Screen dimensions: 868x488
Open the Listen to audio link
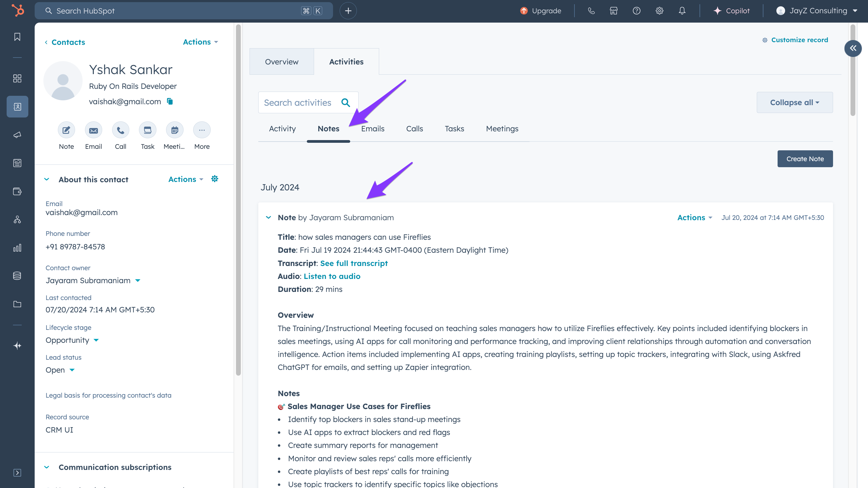(332, 276)
